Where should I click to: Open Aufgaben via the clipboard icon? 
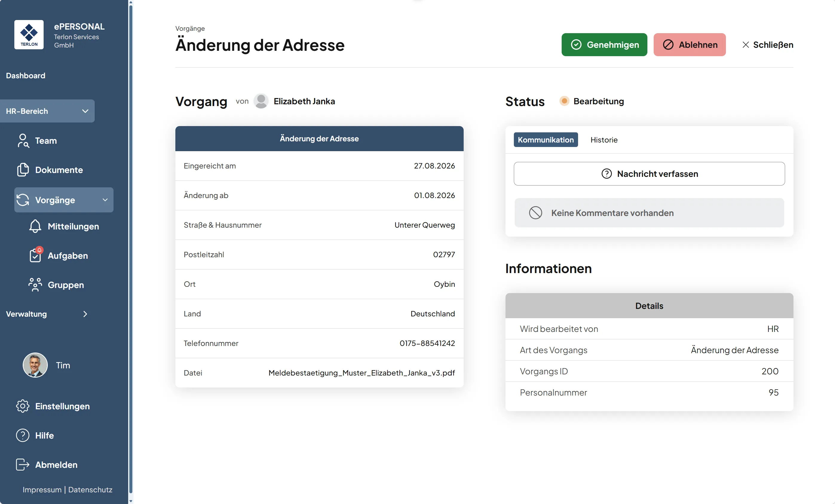point(35,255)
